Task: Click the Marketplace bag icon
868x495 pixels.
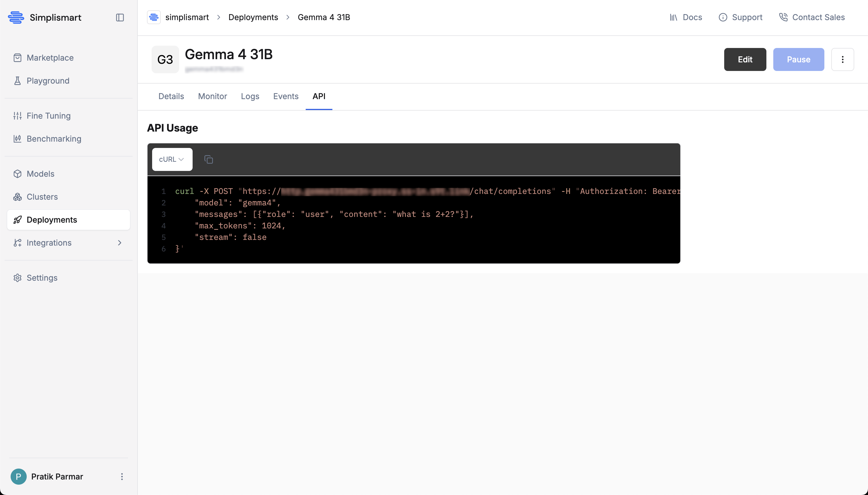Action: point(17,58)
